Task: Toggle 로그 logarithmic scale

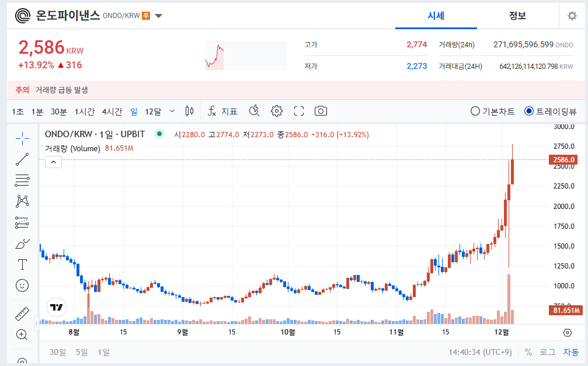Action: point(548,352)
